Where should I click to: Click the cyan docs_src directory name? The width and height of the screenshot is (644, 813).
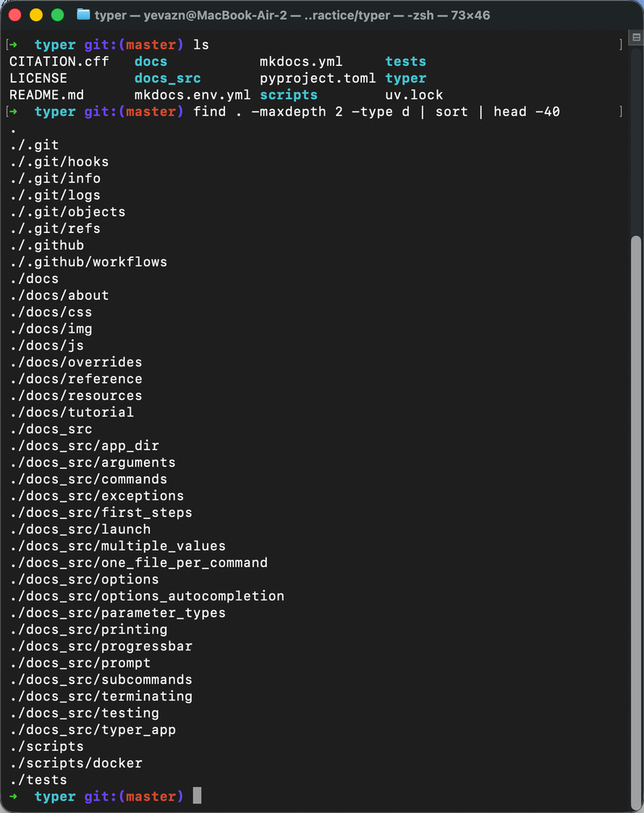tap(167, 78)
